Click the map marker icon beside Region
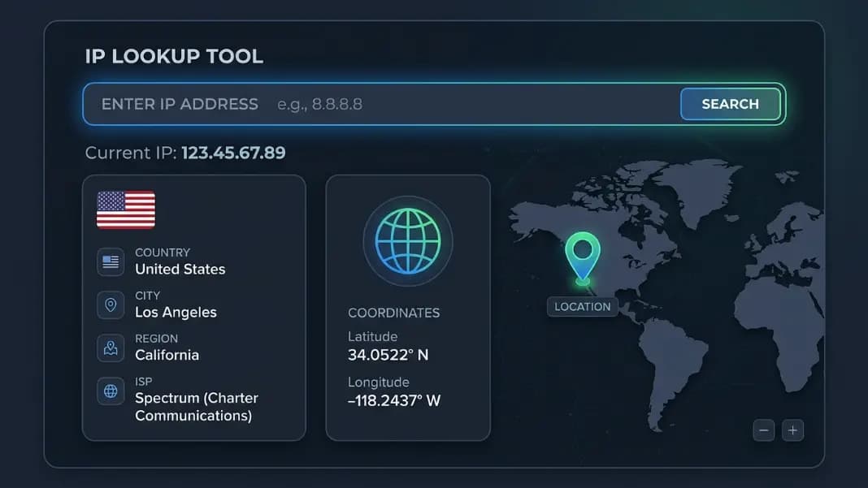The width and height of the screenshot is (868, 488). pyautogui.click(x=111, y=348)
